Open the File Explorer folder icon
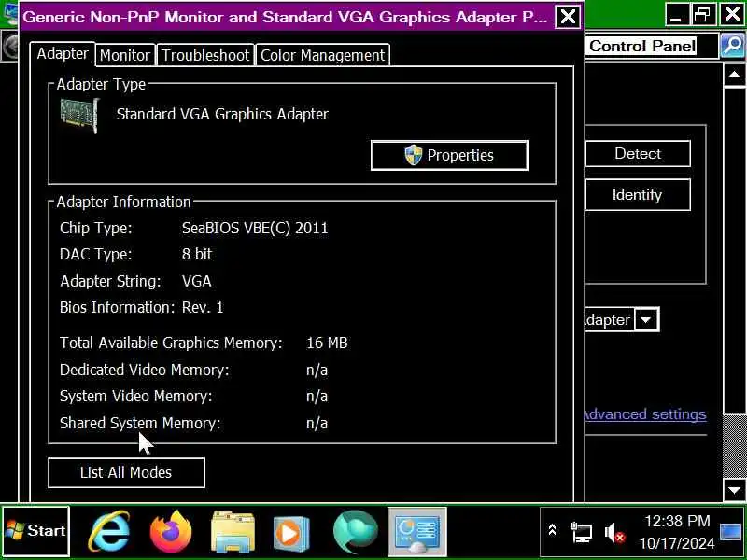This screenshot has height=560, width=747. click(x=232, y=531)
